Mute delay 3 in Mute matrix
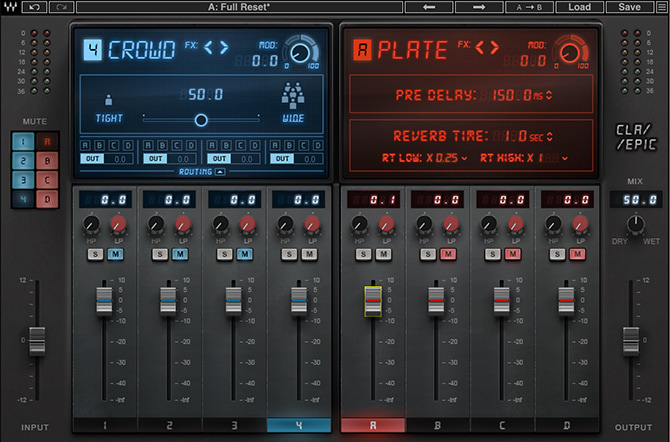This screenshot has width=670, height=442. click(23, 180)
